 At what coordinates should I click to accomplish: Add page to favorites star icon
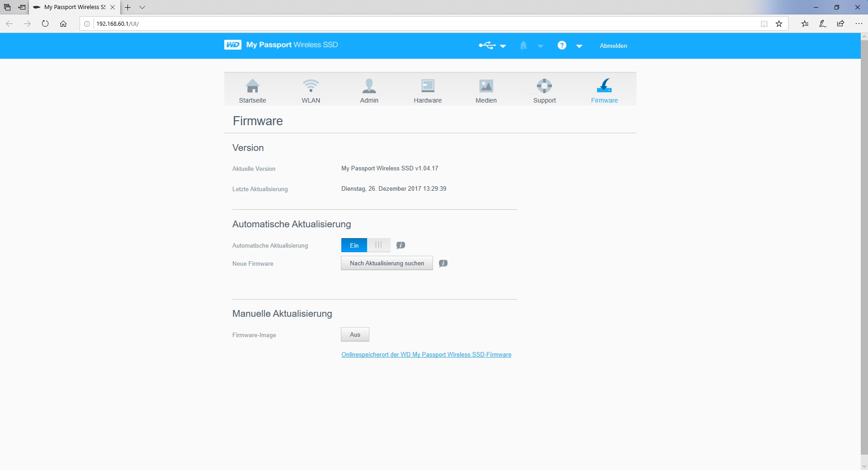pyautogui.click(x=779, y=24)
